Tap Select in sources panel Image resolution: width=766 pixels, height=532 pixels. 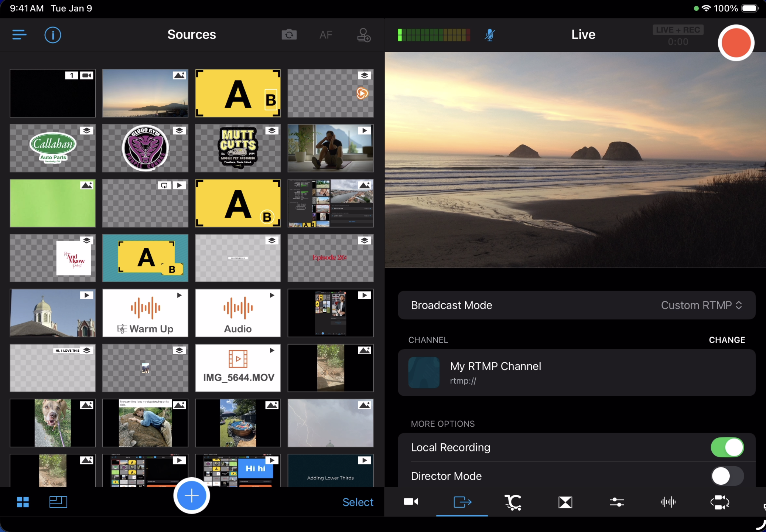pos(358,502)
